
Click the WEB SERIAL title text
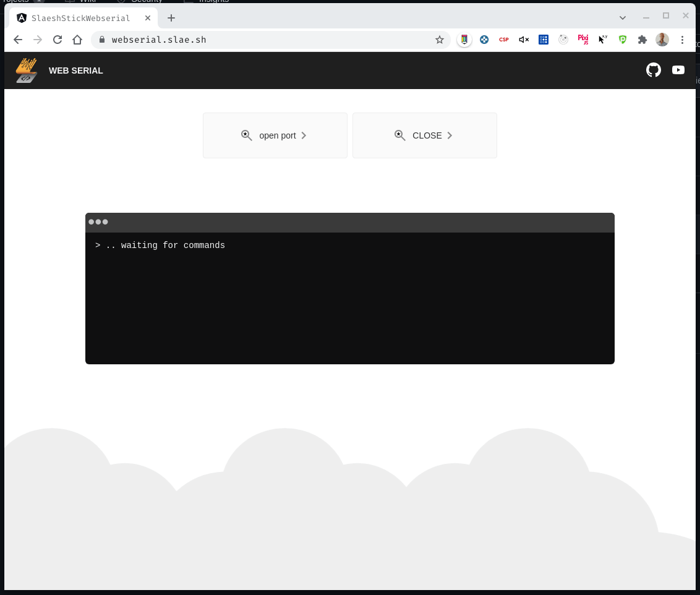[x=76, y=71]
